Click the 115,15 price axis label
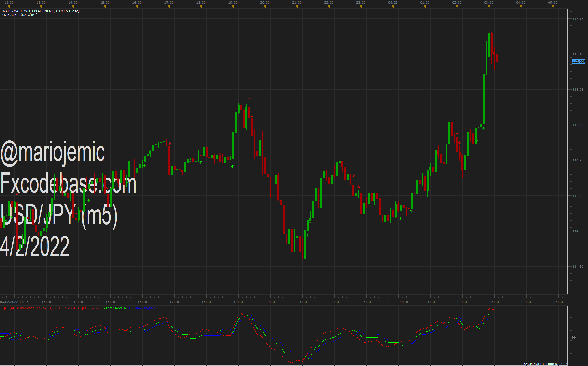The width and height of the screenshot is (588, 366). 578,19
